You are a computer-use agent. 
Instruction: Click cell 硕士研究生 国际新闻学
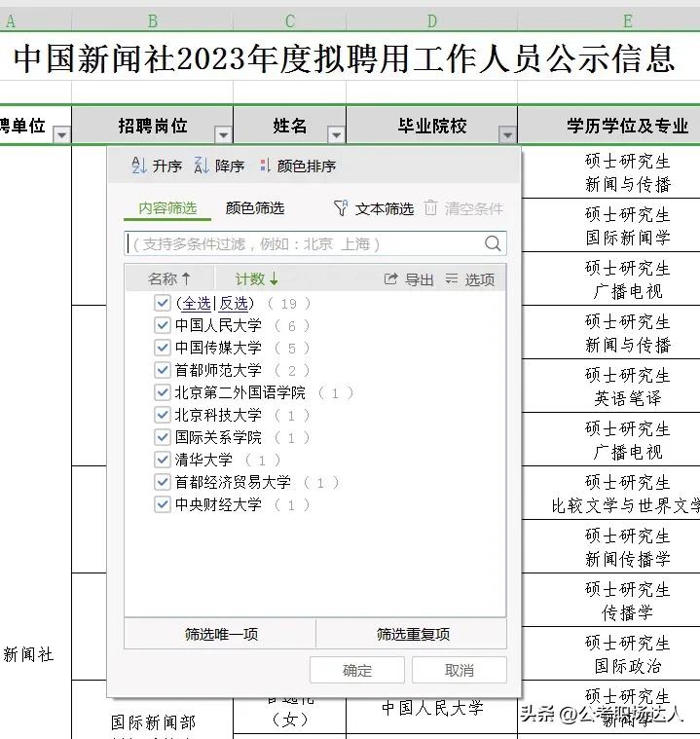coord(610,225)
